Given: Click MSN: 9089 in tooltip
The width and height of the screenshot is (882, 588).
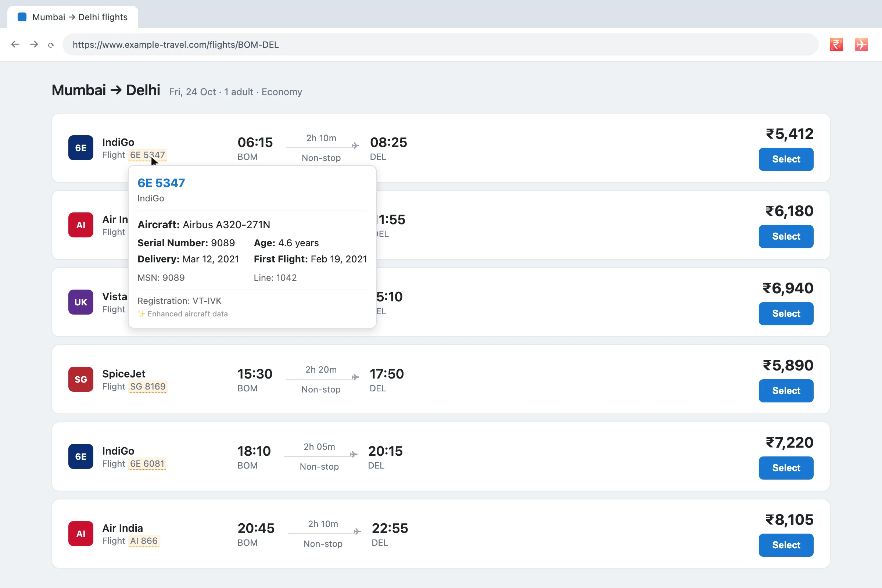Looking at the screenshot, I should pyautogui.click(x=161, y=278).
